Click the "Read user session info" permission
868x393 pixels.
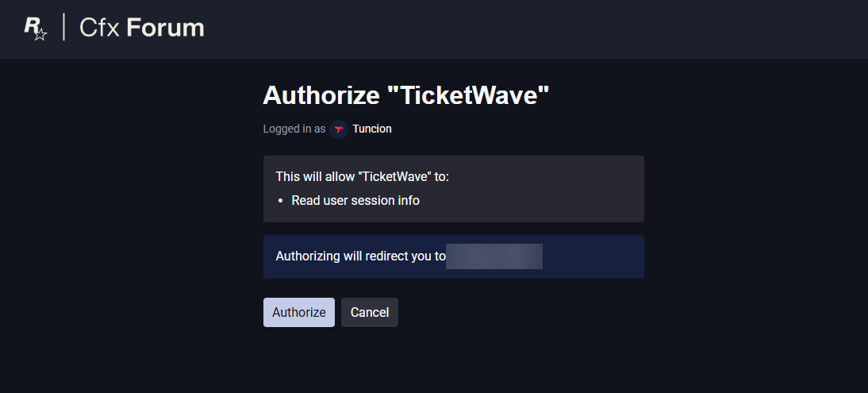(355, 200)
